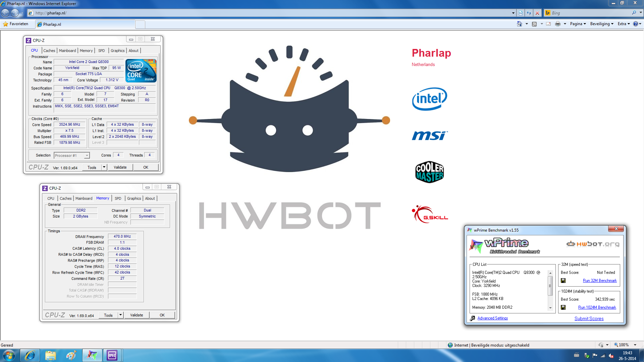Switch to SPD tab in upper CPU-Z window
The image size is (644, 362).
click(102, 51)
